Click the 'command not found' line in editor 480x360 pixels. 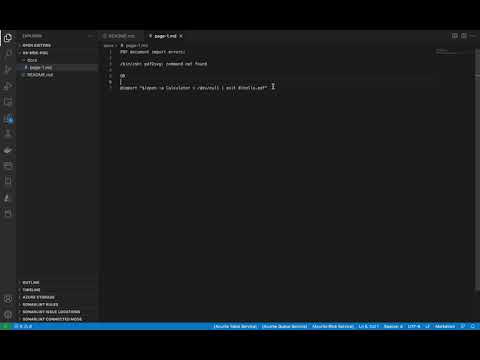pyautogui.click(x=163, y=64)
